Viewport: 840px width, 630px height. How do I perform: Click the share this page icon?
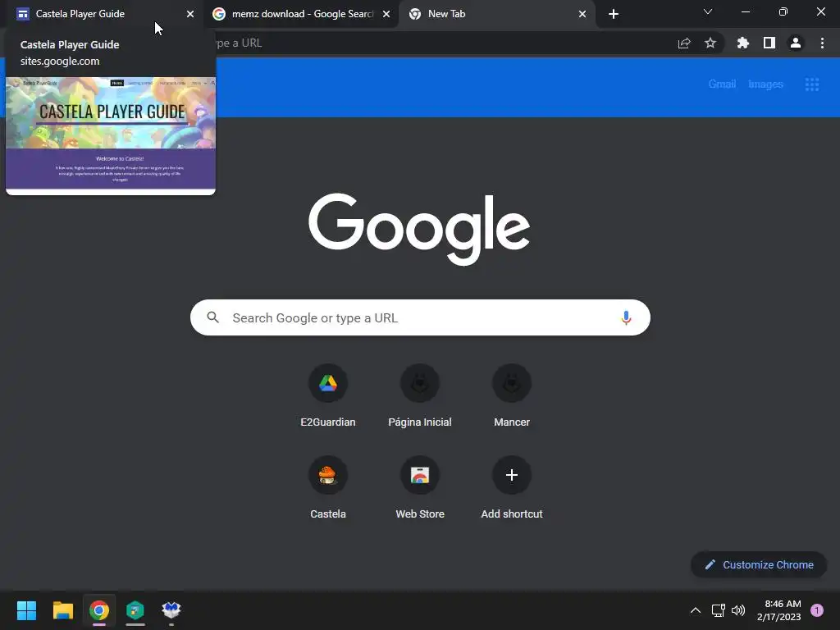point(684,43)
